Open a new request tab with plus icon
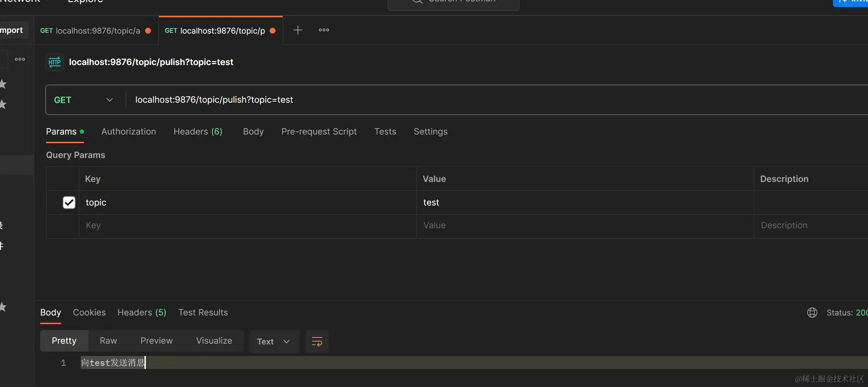This screenshot has width=868, height=387. (298, 30)
